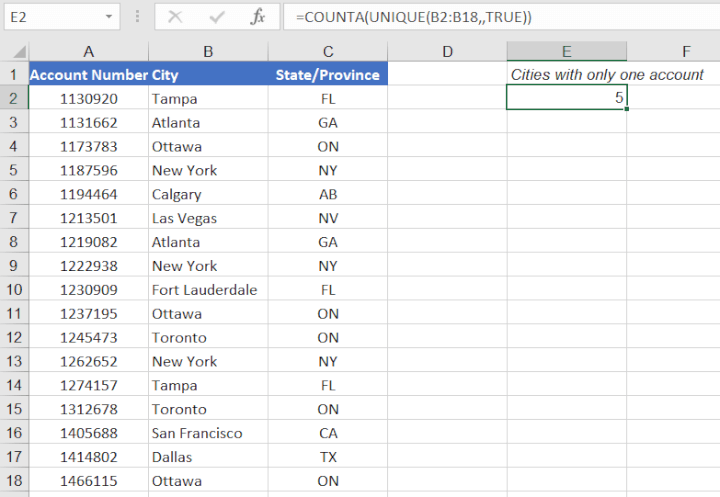Select the column C header
The width and height of the screenshot is (720, 497).
[328, 51]
